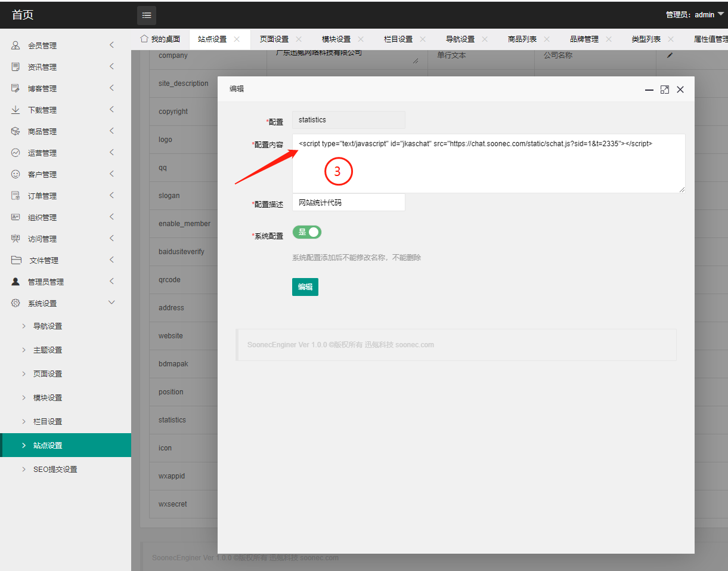Switch to the 页面设置 tab
728x571 pixels.
click(274, 39)
